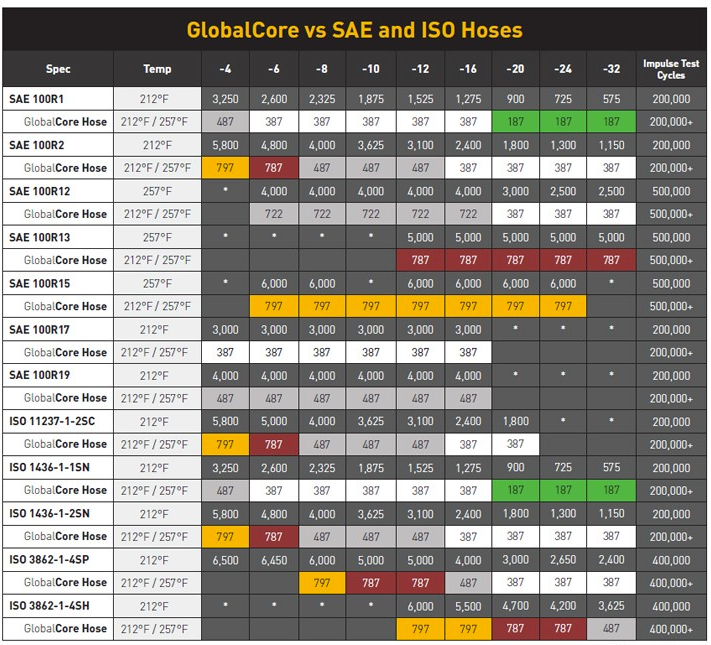Click the title 'GlobalCore vs SAE and ISO Hoses'
This screenshot has width=711, height=645.
click(x=354, y=30)
